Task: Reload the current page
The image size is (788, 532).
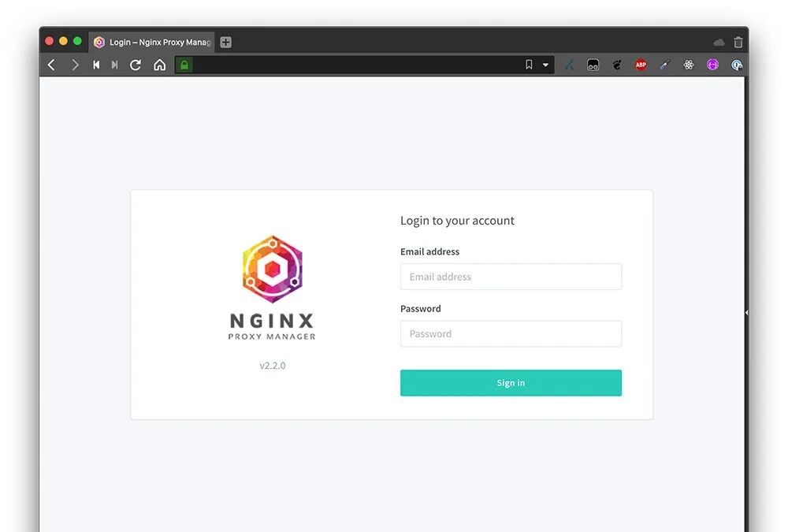Action: click(x=136, y=65)
